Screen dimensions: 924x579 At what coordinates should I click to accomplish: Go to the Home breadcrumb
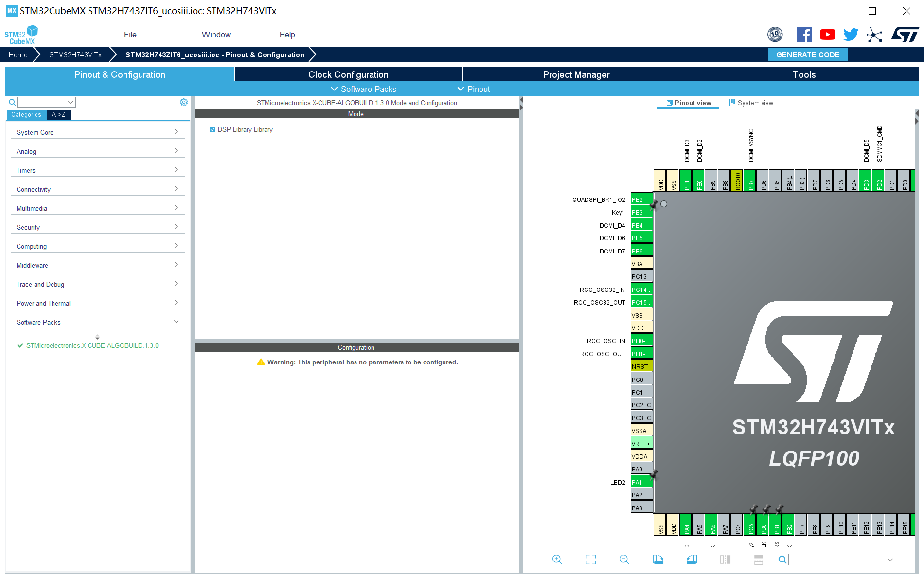pyautogui.click(x=18, y=54)
